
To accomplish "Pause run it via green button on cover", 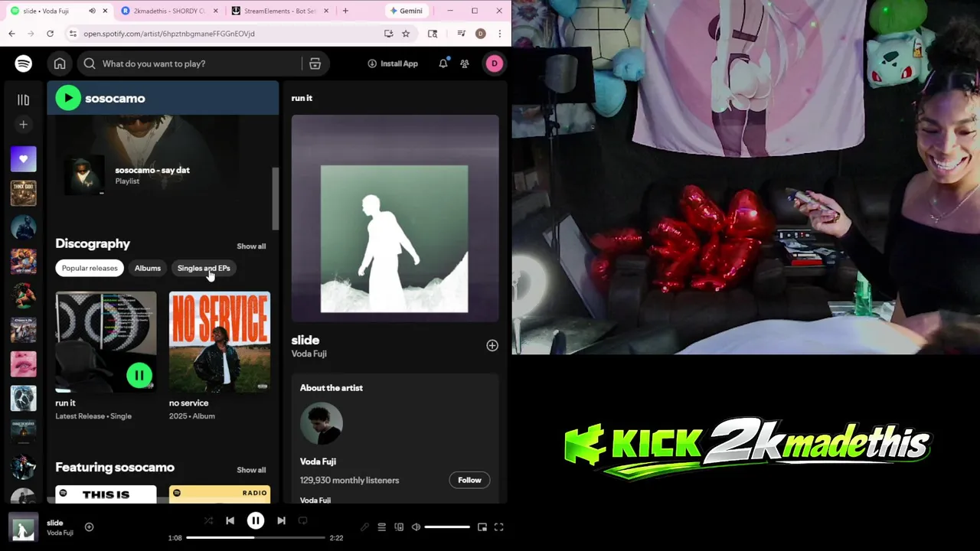I will tap(139, 375).
